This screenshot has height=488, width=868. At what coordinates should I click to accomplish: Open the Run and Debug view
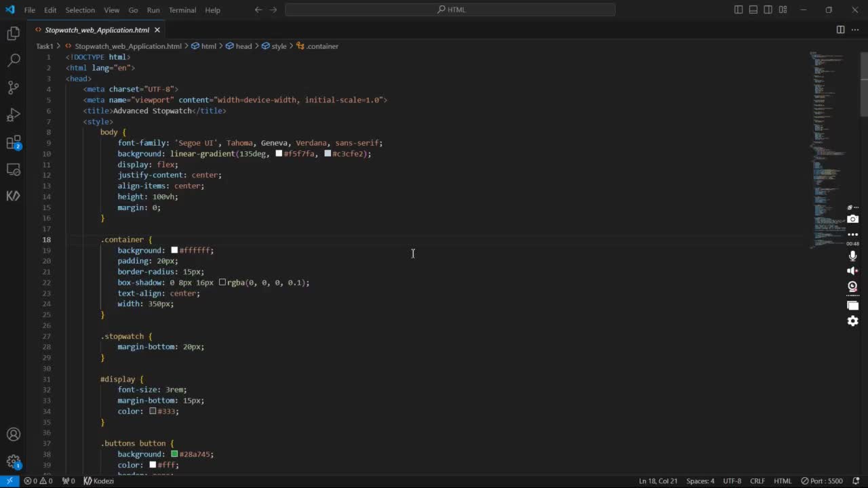pyautogui.click(x=14, y=115)
